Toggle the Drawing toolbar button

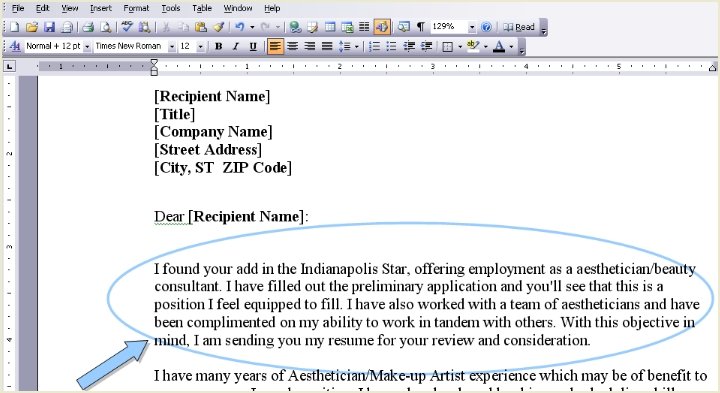[382, 27]
